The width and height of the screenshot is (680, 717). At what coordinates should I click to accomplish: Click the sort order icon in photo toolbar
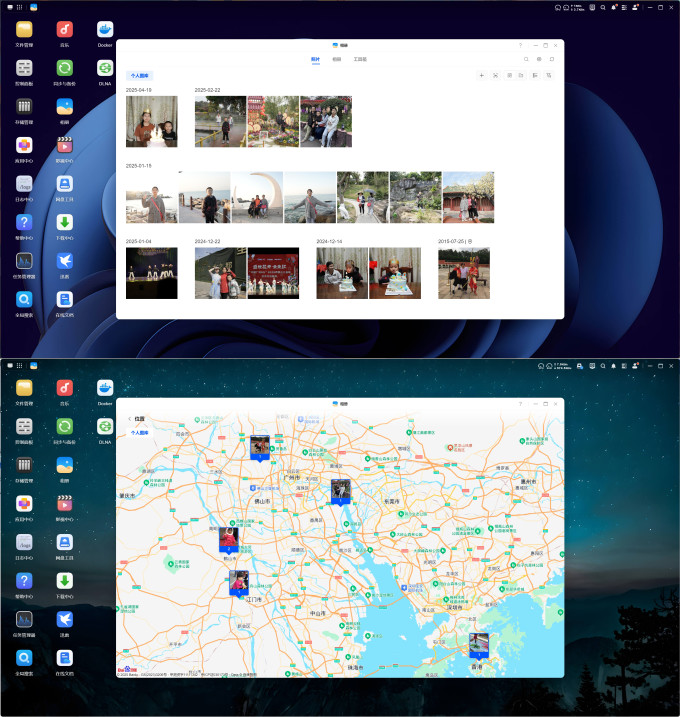click(x=535, y=75)
